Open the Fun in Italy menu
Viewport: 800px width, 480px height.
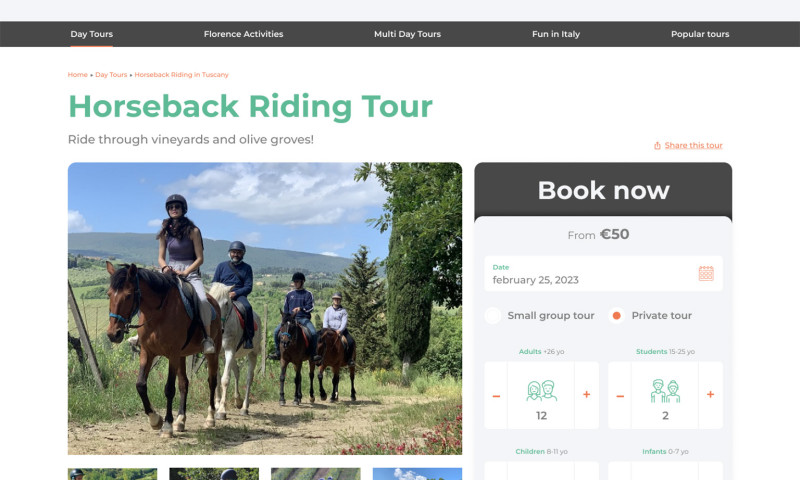(x=556, y=34)
